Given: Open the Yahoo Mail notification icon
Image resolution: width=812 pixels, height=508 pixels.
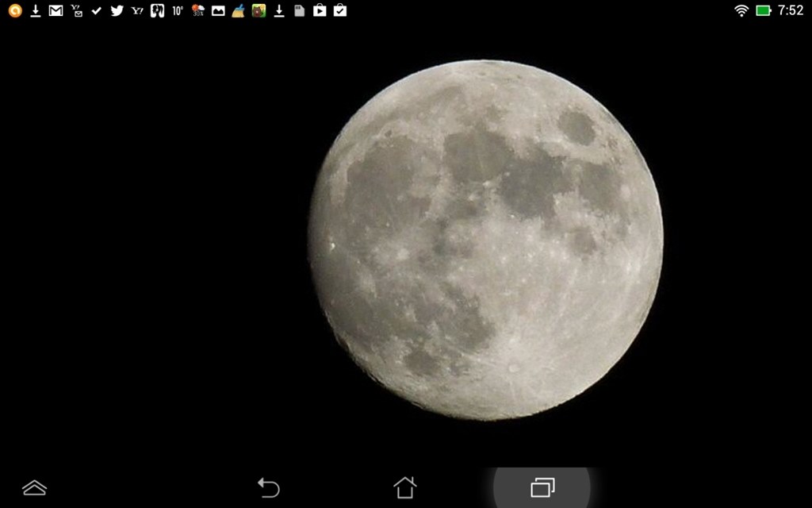Looking at the screenshot, I should pyautogui.click(x=77, y=10).
